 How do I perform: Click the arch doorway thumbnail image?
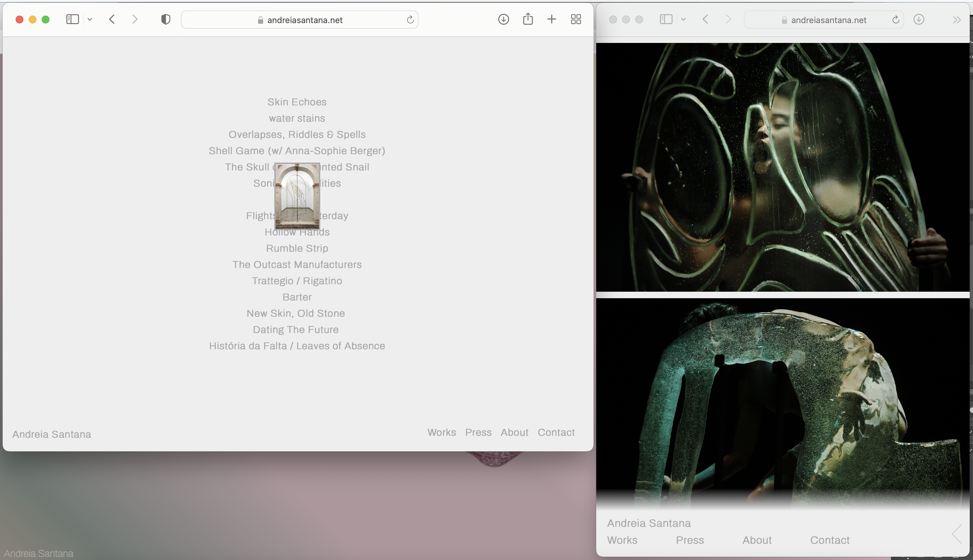click(297, 196)
